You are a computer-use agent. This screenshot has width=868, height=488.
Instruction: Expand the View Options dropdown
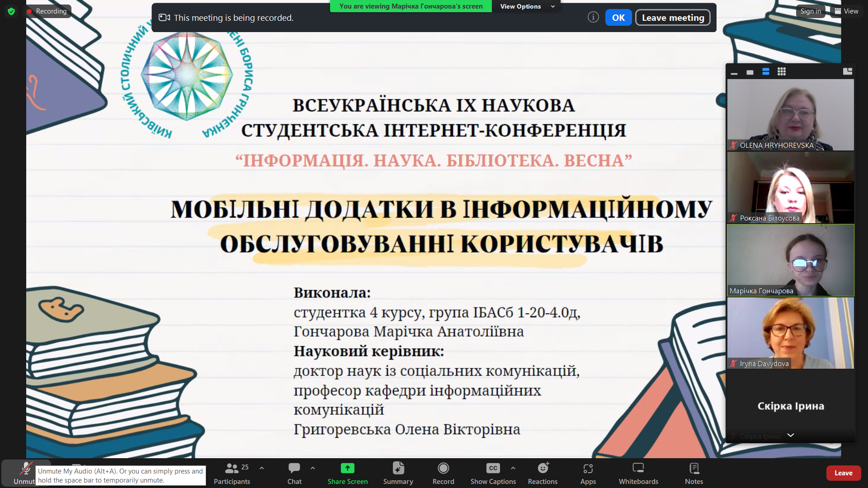pos(527,6)
